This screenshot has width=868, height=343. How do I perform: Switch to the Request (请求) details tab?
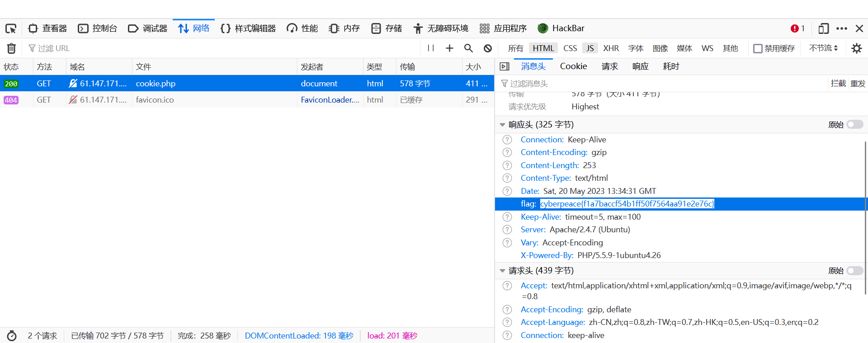(x=609, y=66)
